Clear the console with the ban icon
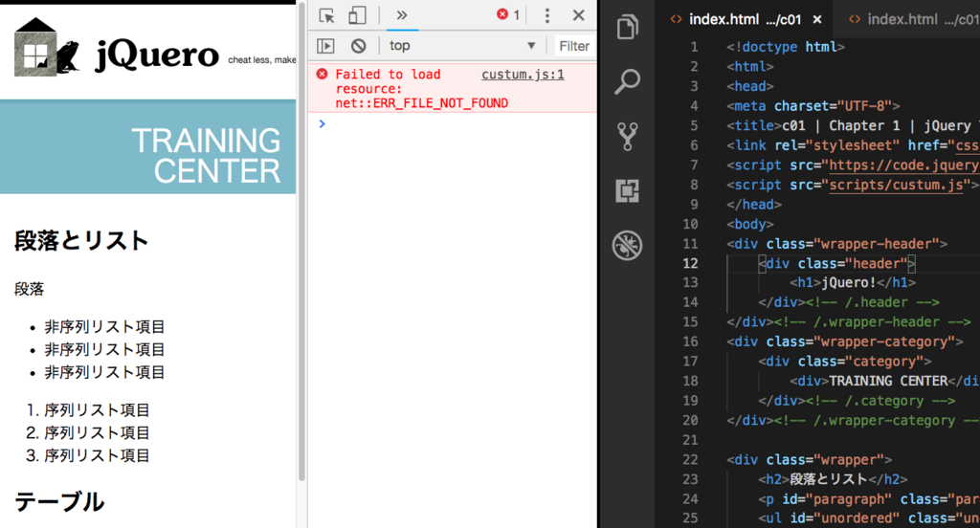Image resolution: width=980 pixels, height=528 pixels. coord(358,46)
